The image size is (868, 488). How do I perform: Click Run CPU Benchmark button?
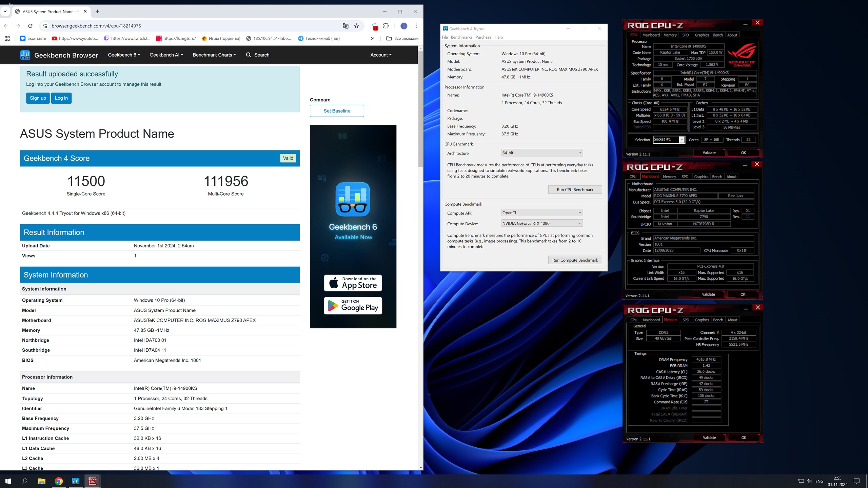point(575,190)
